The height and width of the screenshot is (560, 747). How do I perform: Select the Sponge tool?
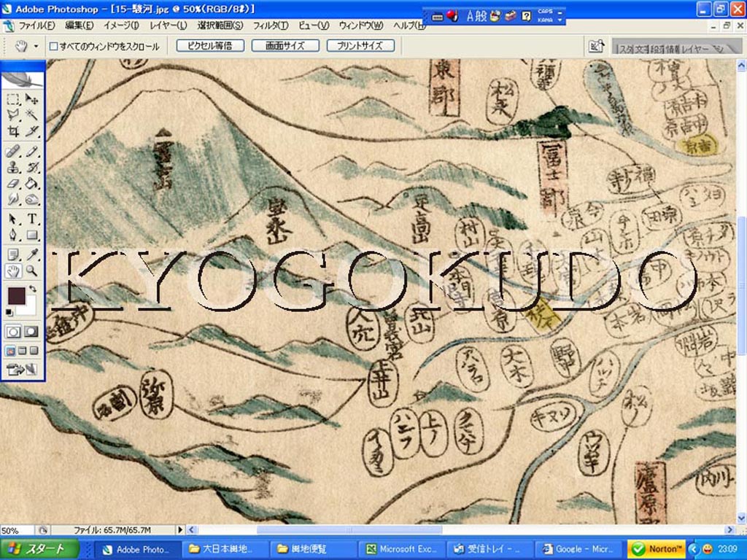pyautogui.click(x=31, y=199)
